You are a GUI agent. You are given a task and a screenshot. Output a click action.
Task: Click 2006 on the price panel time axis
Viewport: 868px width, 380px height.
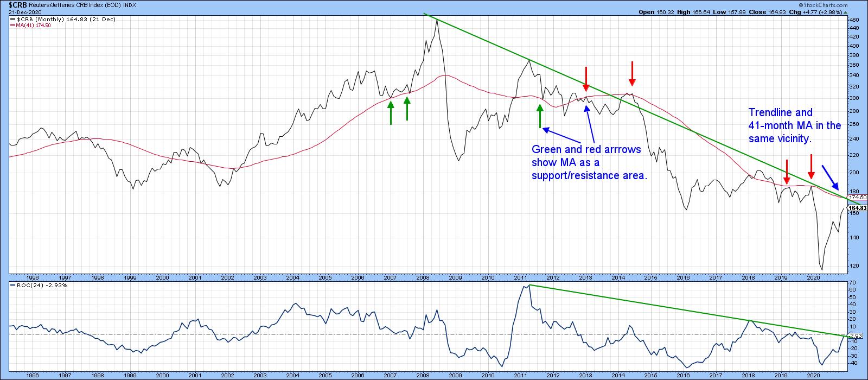[x=358, y=277]
